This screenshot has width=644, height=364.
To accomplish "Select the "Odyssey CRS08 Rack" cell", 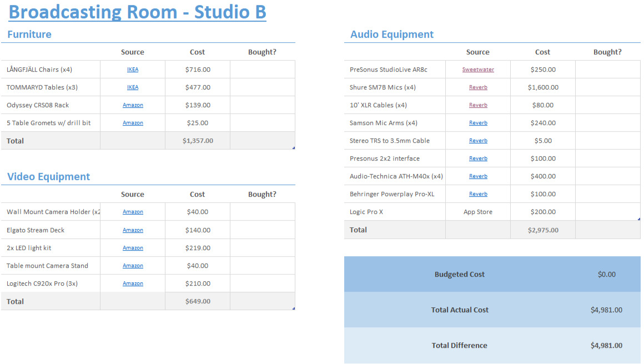I will click(x=51, y=105).
